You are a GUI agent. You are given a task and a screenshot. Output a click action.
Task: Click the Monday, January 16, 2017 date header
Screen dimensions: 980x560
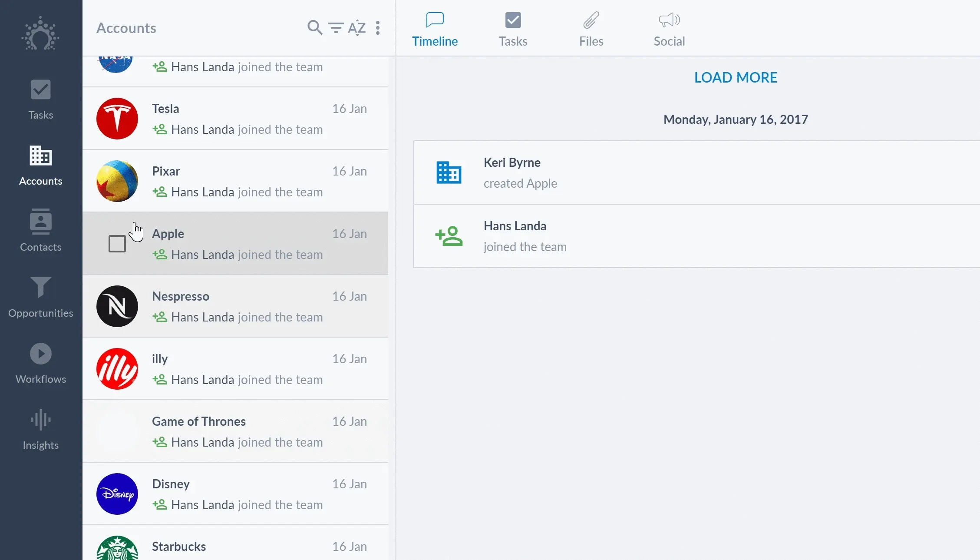click(736, 119)
